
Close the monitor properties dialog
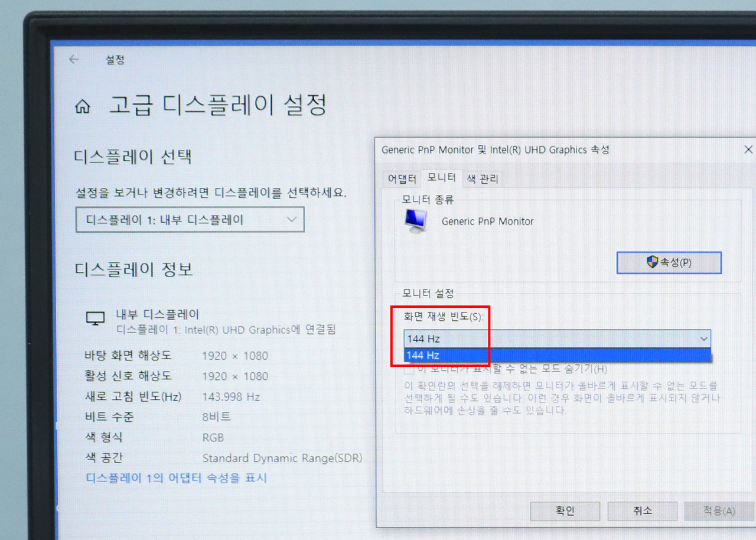pyautogui.click(x=748, y=149)
